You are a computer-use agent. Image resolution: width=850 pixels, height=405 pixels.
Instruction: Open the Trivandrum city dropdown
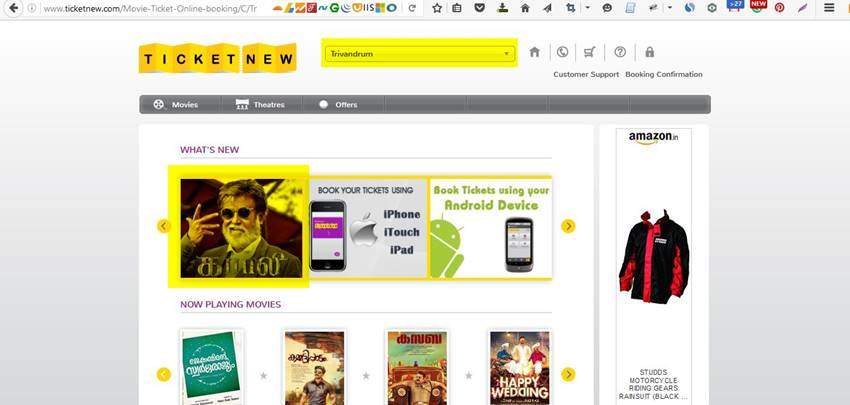click(x=420, y=54)
